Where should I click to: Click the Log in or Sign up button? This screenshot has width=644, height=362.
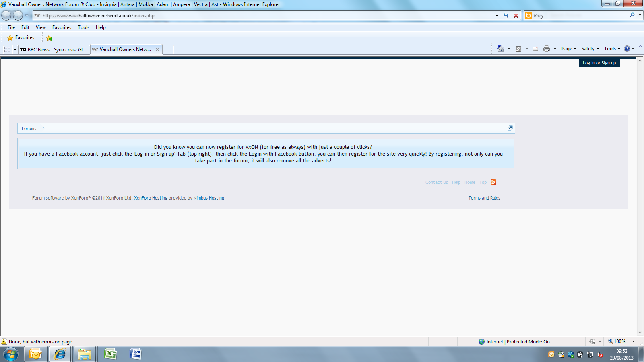pos(599,63)
